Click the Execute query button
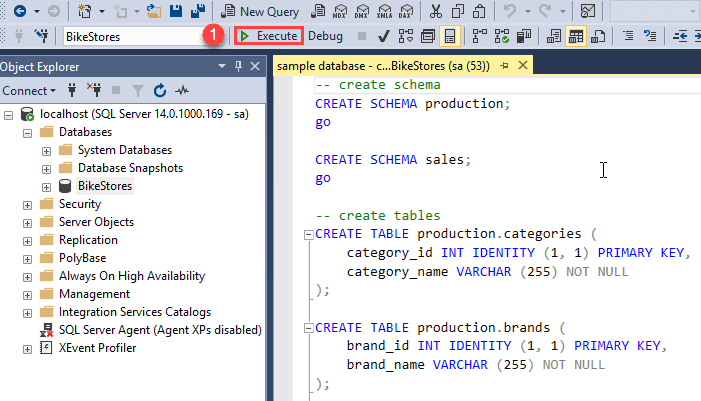This screenshot has height=401, width=701. (267, 35)
